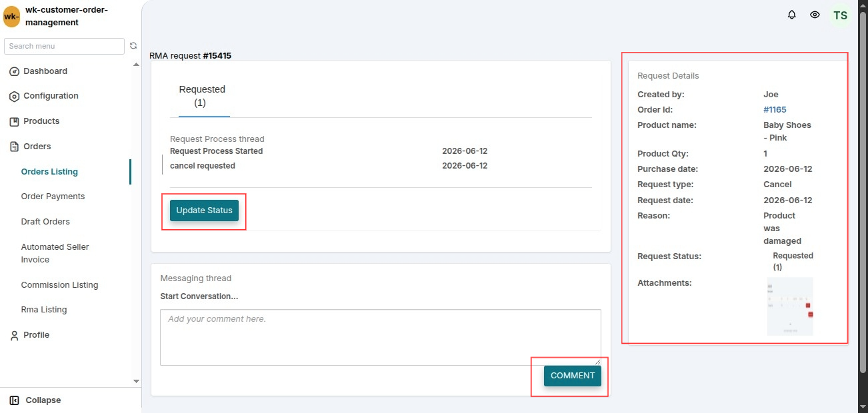Click the wk- app logo
The image size is (868, 413).
[x=11, y=16]
